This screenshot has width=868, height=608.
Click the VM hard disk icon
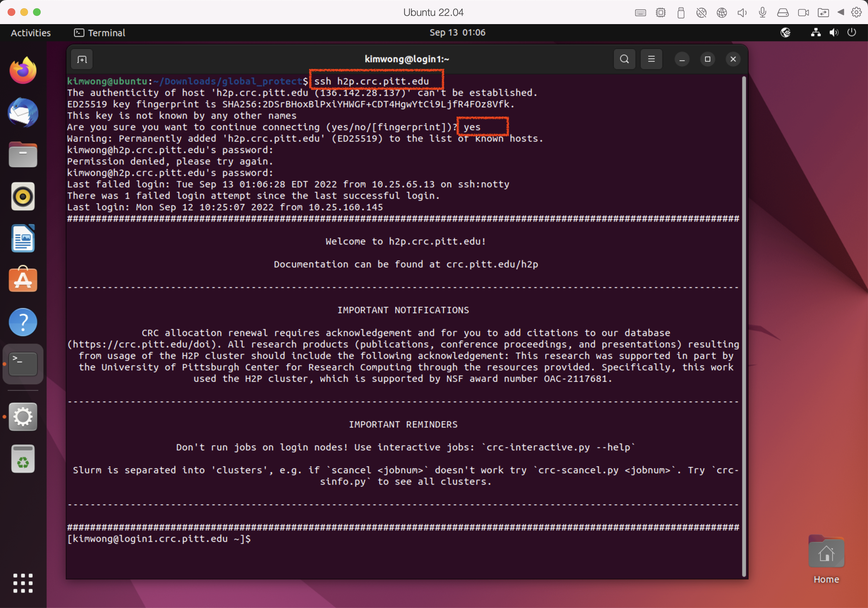tap(783, 13)
